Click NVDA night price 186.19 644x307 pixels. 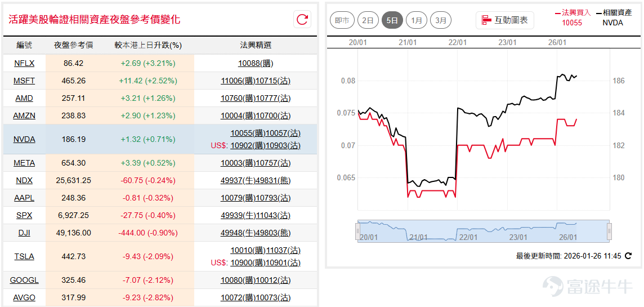pos(74,139)
